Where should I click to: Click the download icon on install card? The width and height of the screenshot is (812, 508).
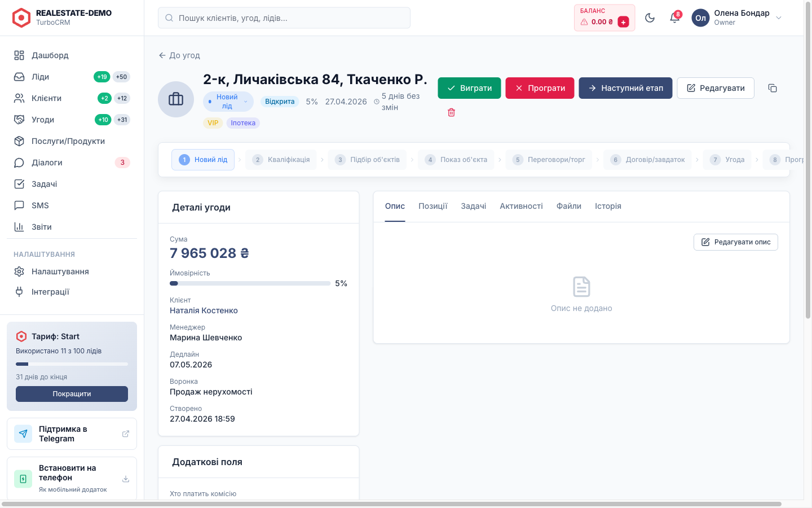(126, 479)
